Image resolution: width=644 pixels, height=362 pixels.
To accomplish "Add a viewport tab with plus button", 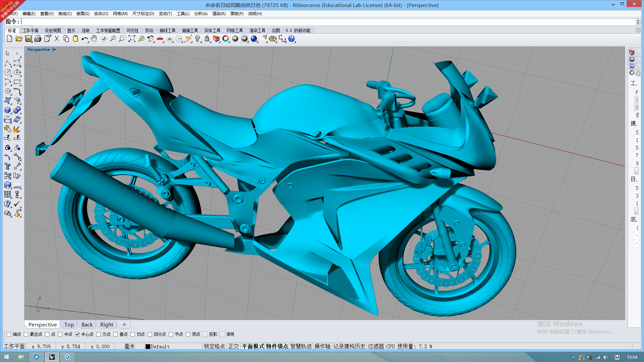I will (124, 324).
